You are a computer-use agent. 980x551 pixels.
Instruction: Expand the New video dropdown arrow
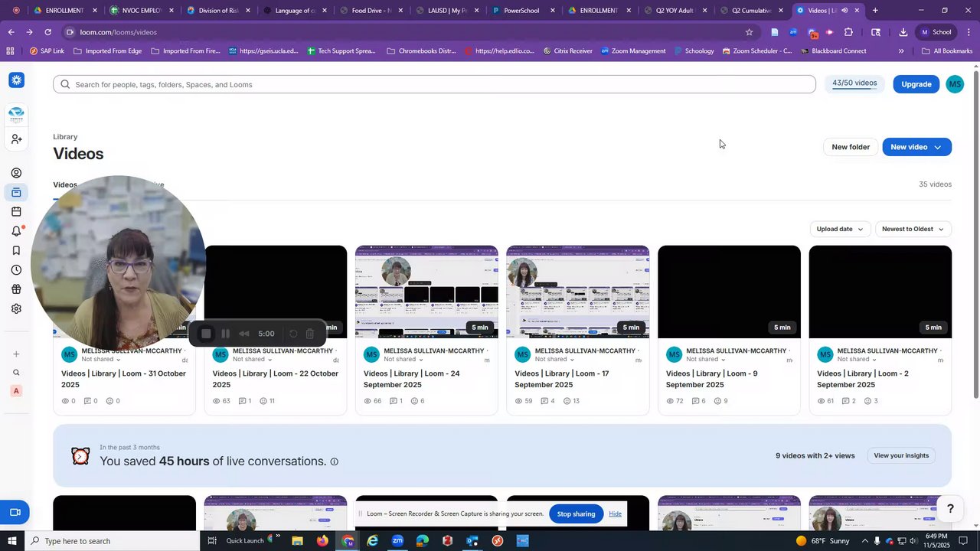(937, 147)
